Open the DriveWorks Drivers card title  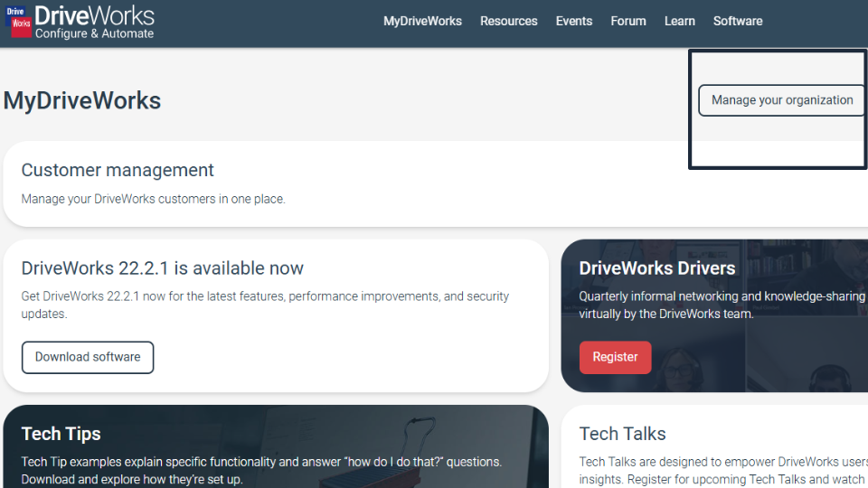656,268
